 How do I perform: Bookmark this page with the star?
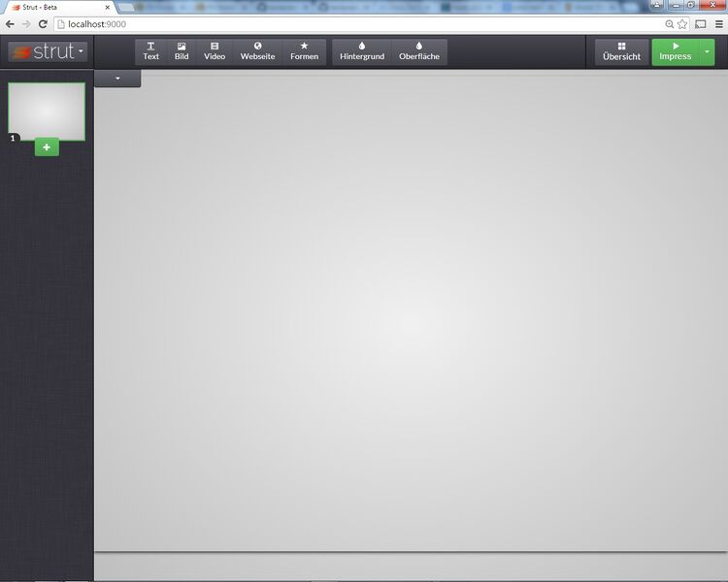coord(682,23)
